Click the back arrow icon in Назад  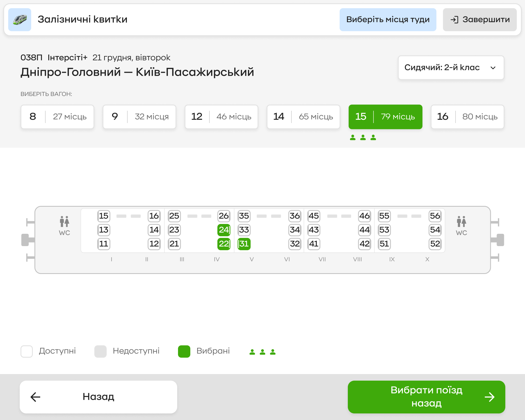tap(36, 397)
